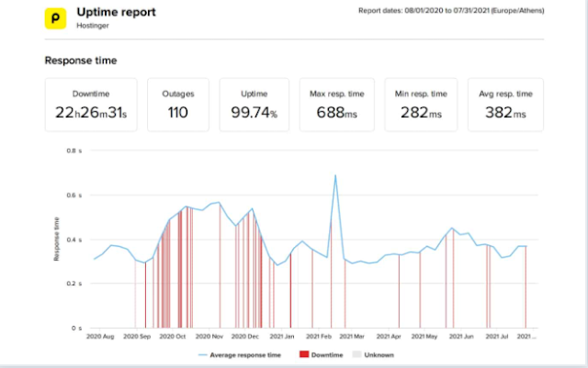Viewport: 588px width, 368px height.
Task: Click the 2020 Oct axis label
Action: [173, 337]
